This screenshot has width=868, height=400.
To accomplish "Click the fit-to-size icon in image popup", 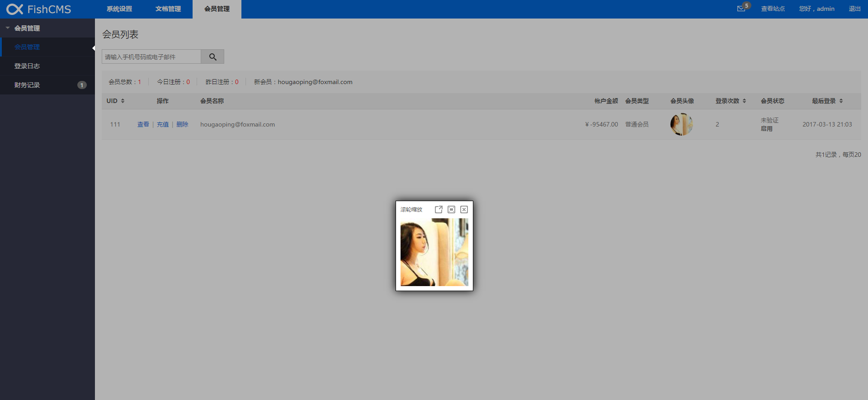I will (x=451, y=209).
